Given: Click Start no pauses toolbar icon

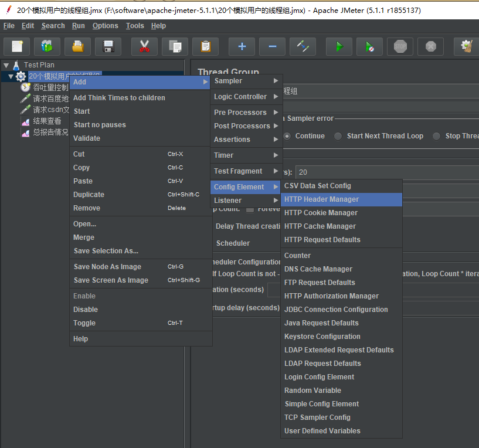Looking at the screenshot, I should (369, 46).
